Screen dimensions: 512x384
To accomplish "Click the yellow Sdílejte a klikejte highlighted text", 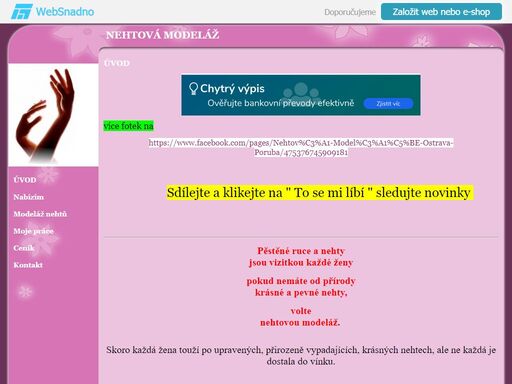I will (320, 193).
